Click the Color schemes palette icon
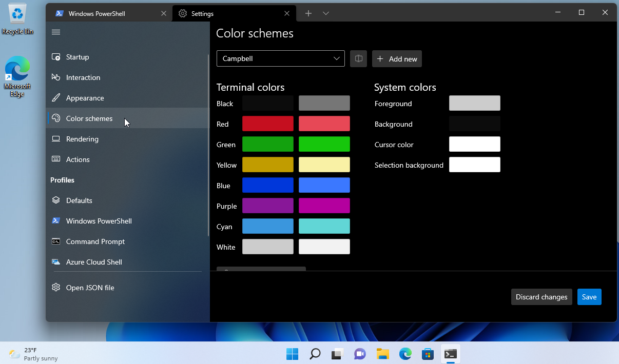This screenshot has width=619, height=364. click(x=56, y=118)
